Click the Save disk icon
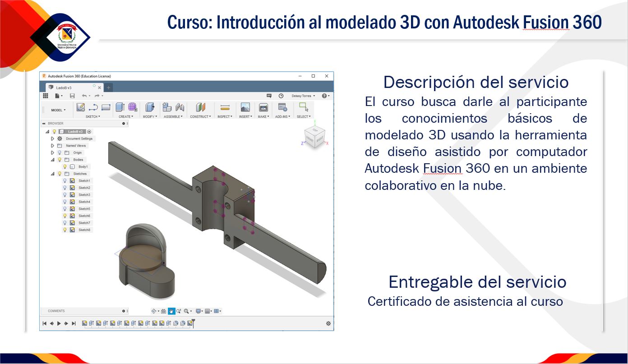The height and width of the screenshot is (364, 628). pyautogui.click(x=72, y=96)
